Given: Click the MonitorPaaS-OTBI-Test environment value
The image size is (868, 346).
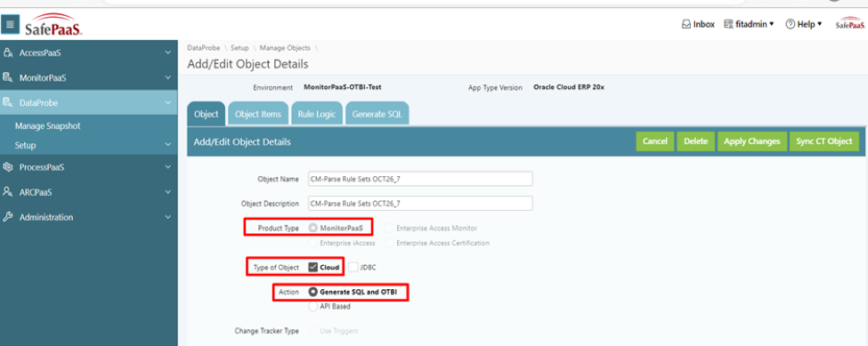Looking at the screenshot, I should tap(343, 87).
